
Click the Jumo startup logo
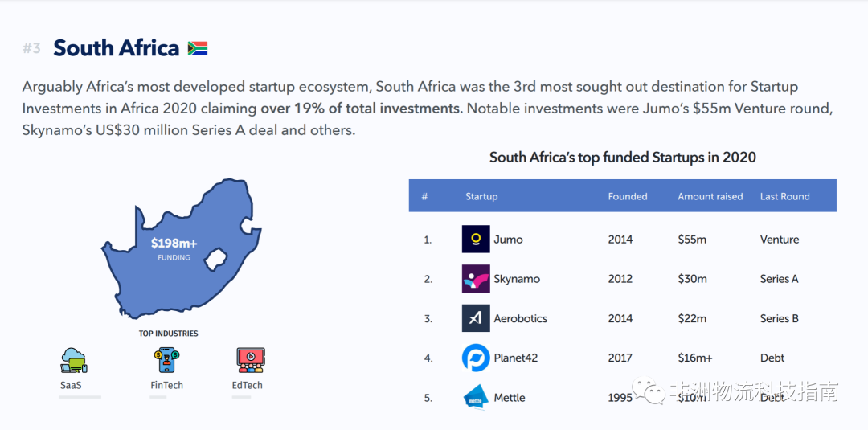476,240
